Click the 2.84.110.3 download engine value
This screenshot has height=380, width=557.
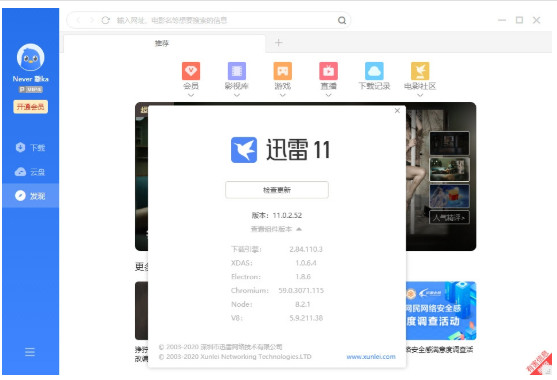tap(306, 249)
